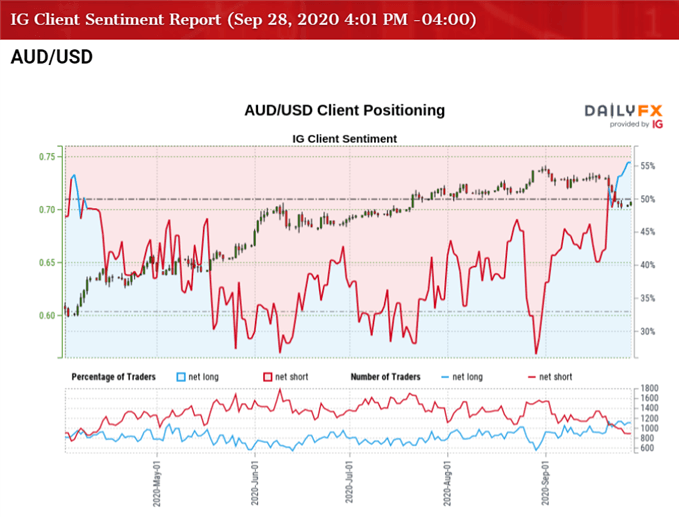Click the 600 traders axis label

tap(647, 448)
